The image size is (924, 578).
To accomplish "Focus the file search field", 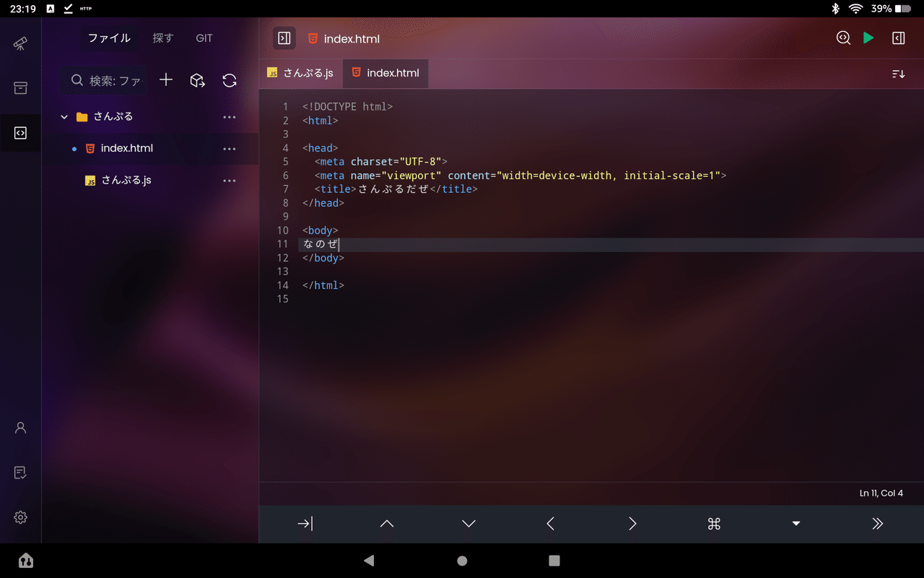I will (x=104, y=80).
